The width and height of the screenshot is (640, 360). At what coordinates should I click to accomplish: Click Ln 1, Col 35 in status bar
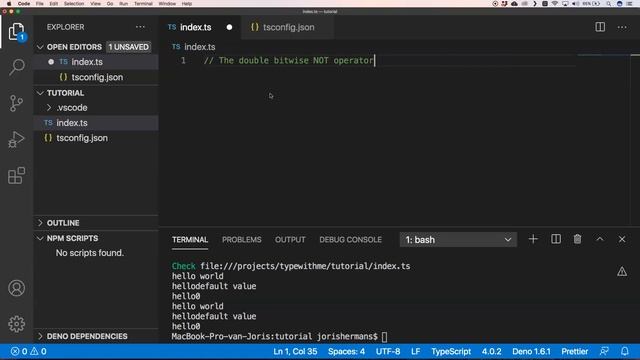[x=295, y=351]
